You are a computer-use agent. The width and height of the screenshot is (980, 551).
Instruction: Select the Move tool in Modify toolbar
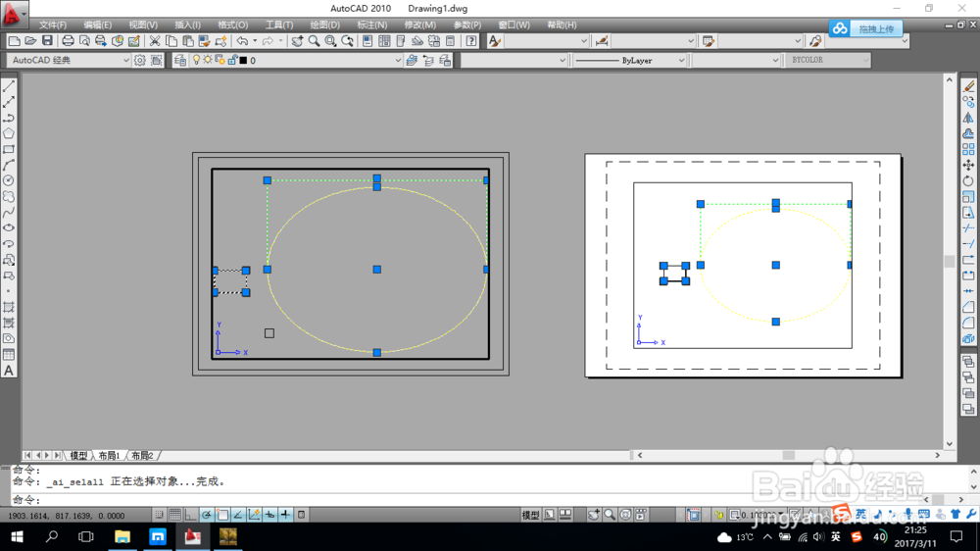[x=968, y=165]
